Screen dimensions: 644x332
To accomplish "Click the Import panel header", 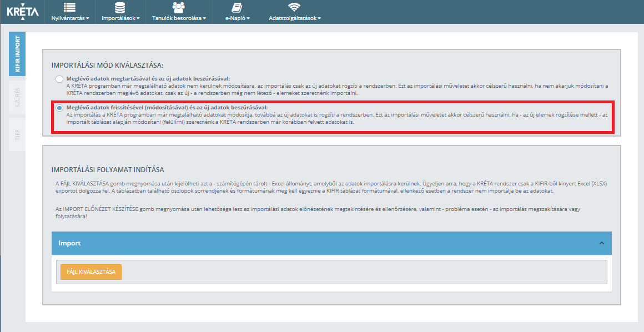I will coord(331,243).
